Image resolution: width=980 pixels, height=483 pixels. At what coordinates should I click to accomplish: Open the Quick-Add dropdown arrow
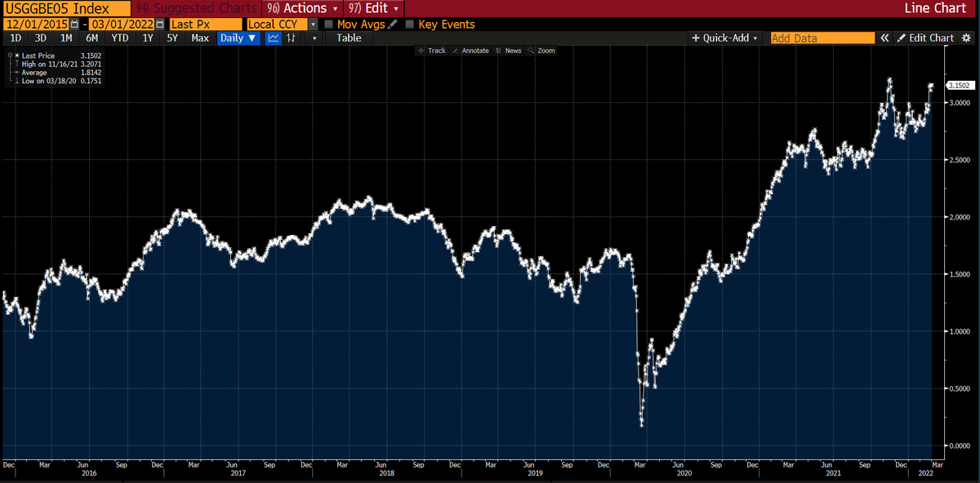pyautogui.click(x=755, y=38)
